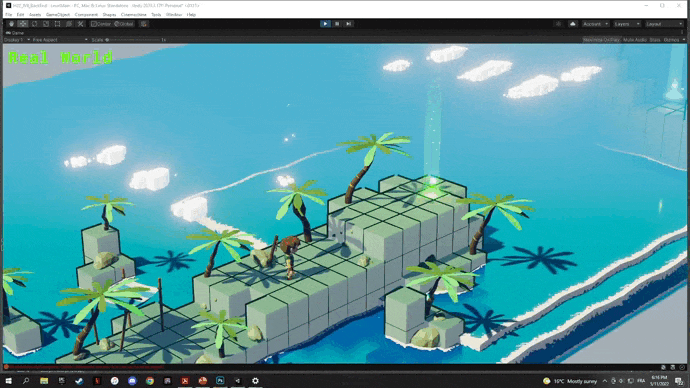Screen dimensions: 690x388
Task: Open the Gizmos dropdown arrow
Action: point(683,40)
